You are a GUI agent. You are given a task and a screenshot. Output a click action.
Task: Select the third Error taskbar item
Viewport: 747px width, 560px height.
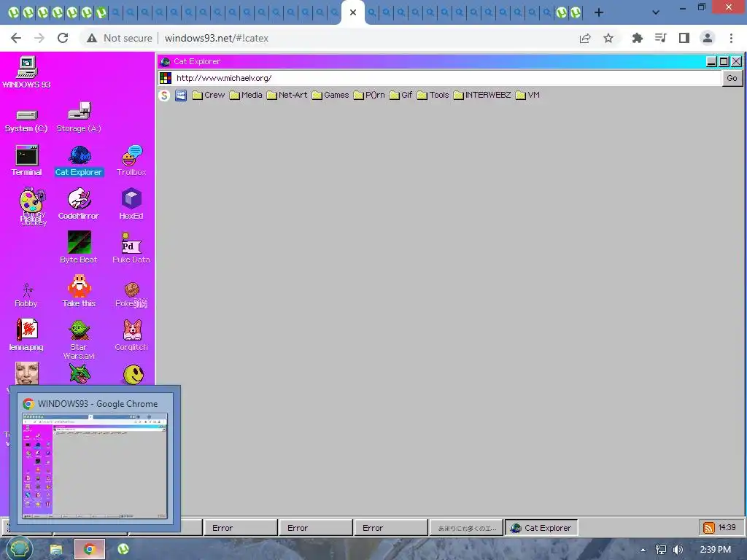[x=391, y=528]
